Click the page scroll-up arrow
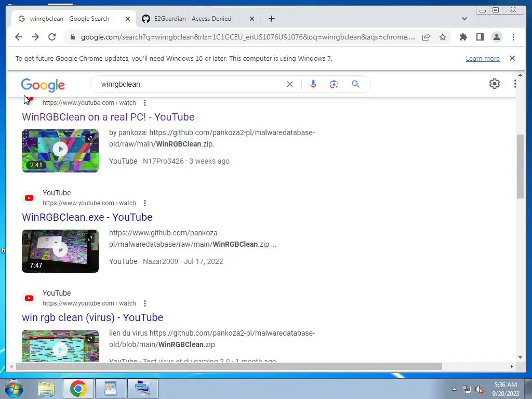 click(x=520, y=75)
